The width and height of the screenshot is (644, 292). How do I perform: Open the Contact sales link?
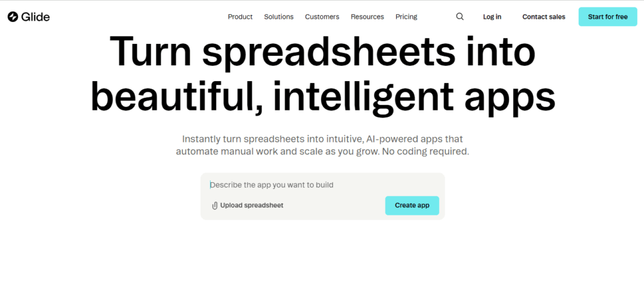pos(543,17)
